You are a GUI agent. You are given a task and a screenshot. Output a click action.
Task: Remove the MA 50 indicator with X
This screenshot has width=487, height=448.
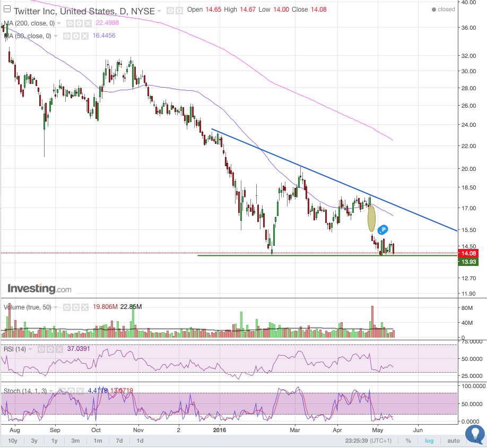[85, 36]
